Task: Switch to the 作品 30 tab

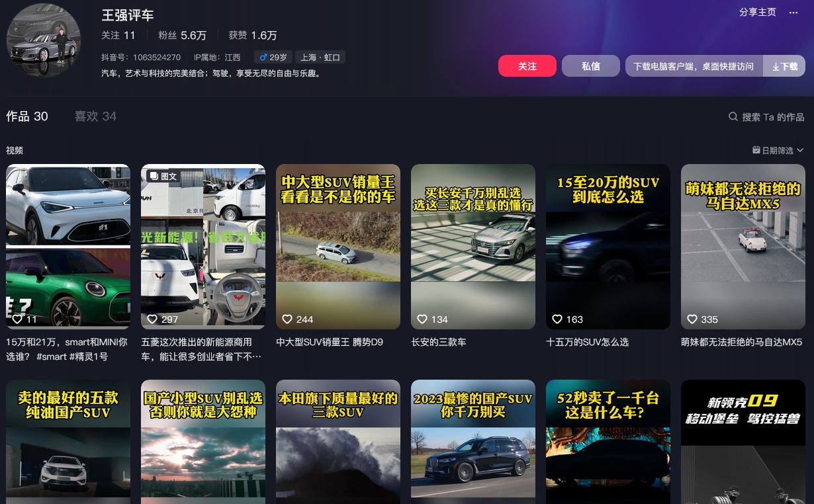Action: [27, 116]
